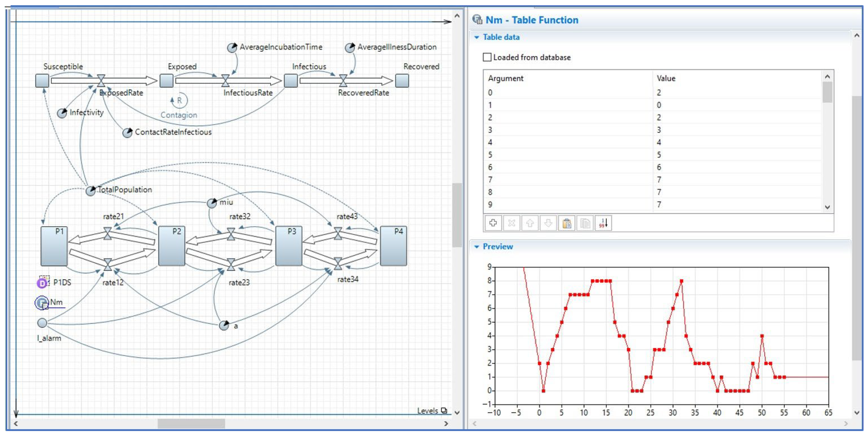868x436 pixels.
Task: Select the Nm table function icon
Action: (x=42, y=303)
